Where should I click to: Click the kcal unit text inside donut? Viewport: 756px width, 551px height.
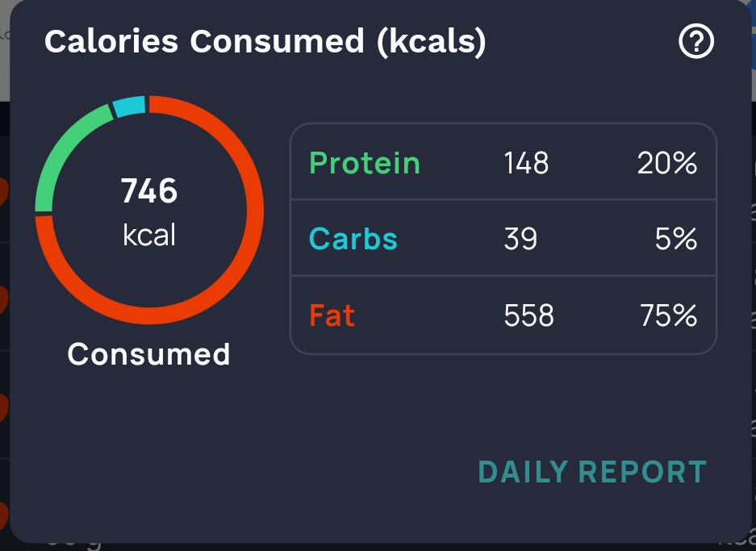pos(149,235)
